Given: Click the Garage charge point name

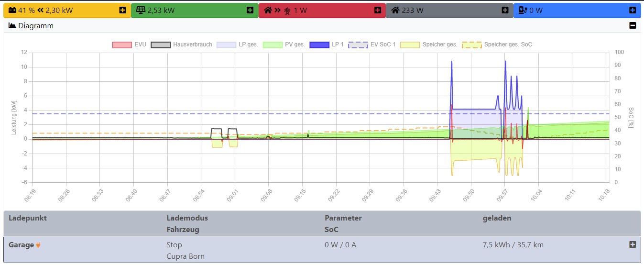Looking at the screenshot, I should [x=21, y=245].
